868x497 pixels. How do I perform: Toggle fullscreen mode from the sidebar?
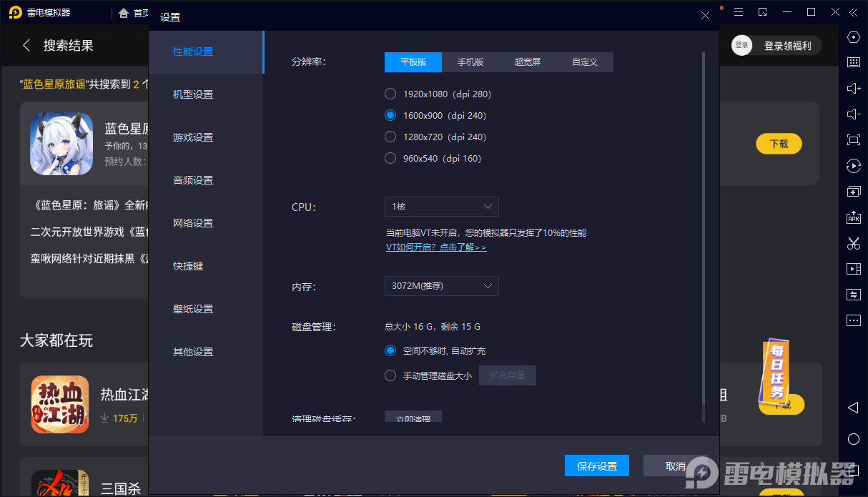click(853, 139)
